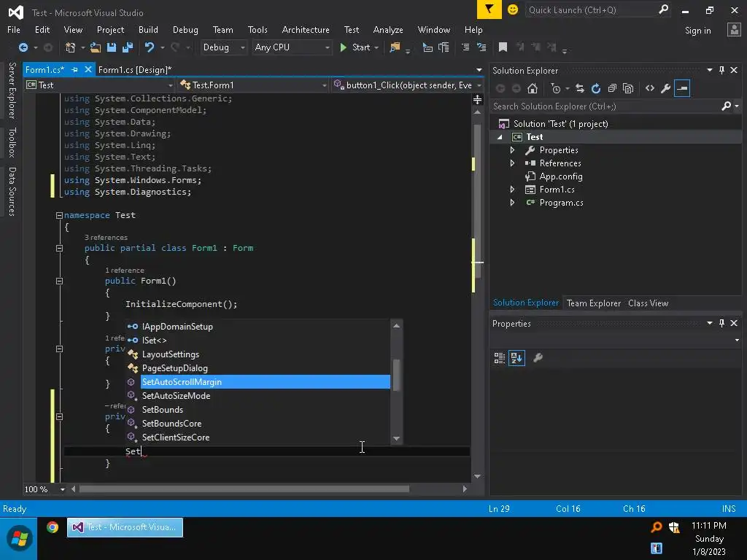Click View Code icon in Solution Explorer
Screen dimensions: 747x560
pos(650,88)
